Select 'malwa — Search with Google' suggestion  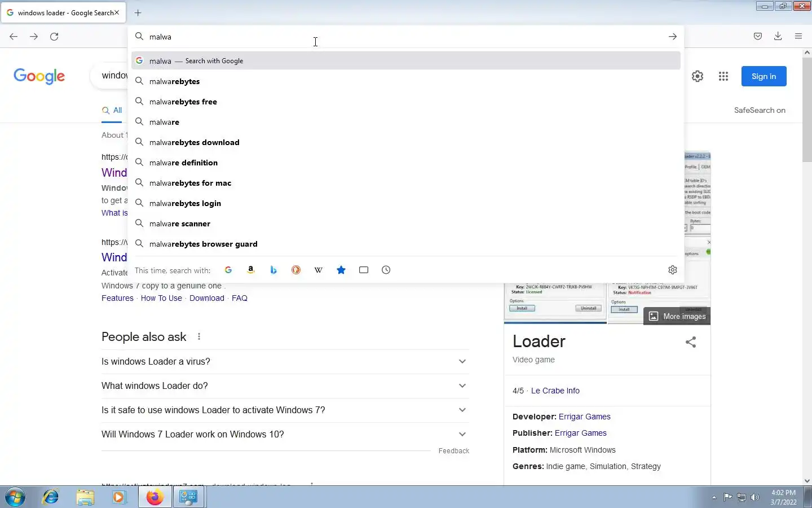tap(406, 61)
